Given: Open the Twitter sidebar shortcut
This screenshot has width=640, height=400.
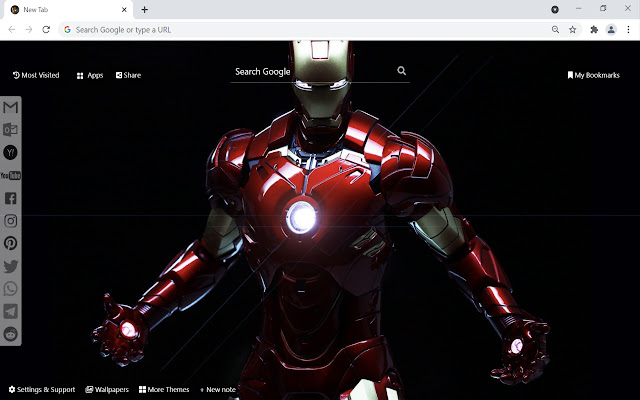Looking at the screenshot, I should point(11,266).
